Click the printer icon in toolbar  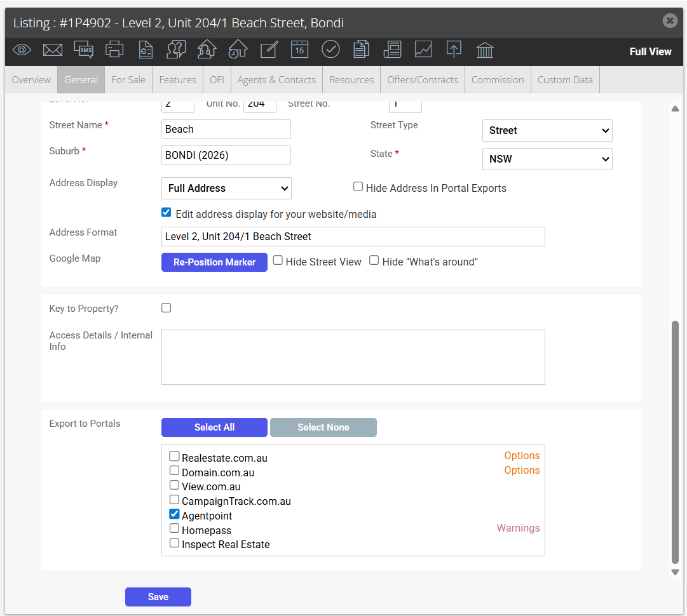(x=114, y=50)
